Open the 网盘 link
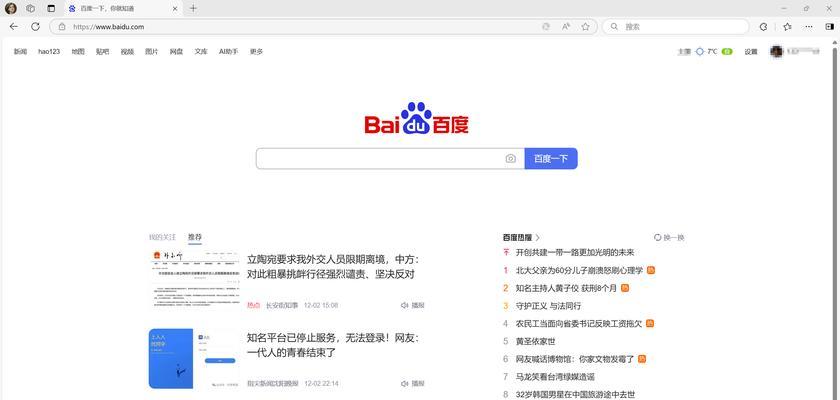This screenshot has height=400, width=840. point(176,52)
